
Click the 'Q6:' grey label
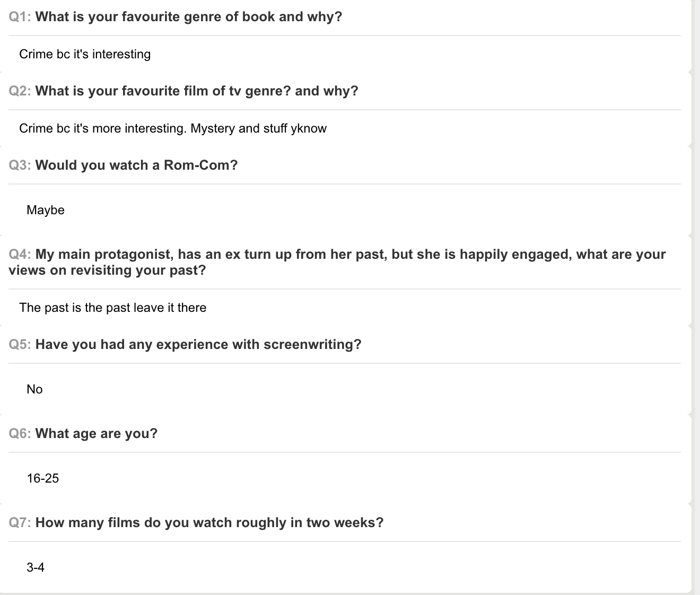(20, 434)
